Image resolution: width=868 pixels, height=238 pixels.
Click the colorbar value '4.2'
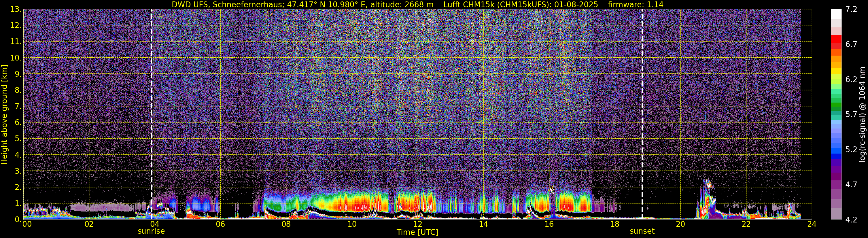point(851,220)
